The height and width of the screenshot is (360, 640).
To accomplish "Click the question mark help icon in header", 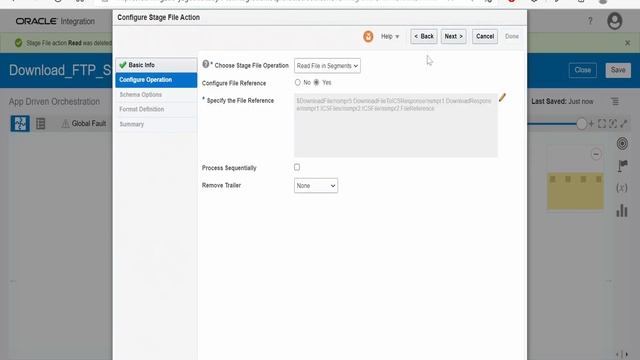I will pos(590,21).
